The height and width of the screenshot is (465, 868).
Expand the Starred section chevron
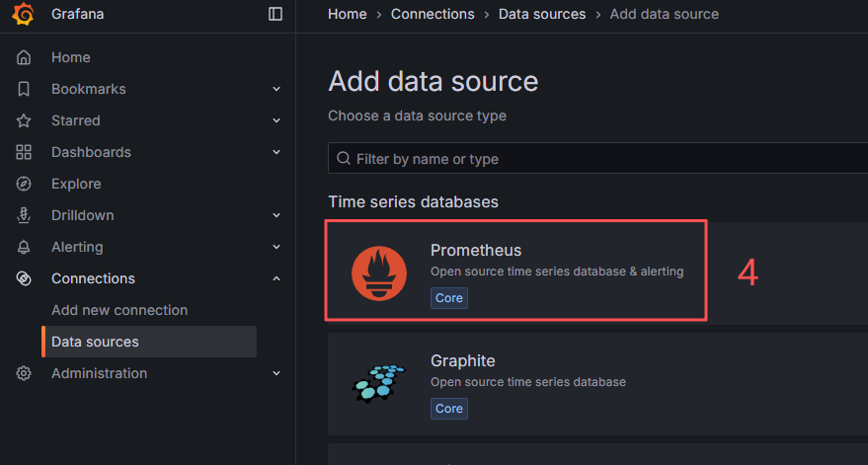click(276, 120)
